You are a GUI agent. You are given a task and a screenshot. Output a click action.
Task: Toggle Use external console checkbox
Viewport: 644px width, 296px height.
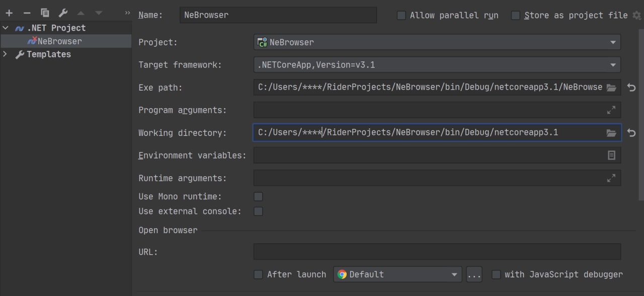(x=258, y=211)
